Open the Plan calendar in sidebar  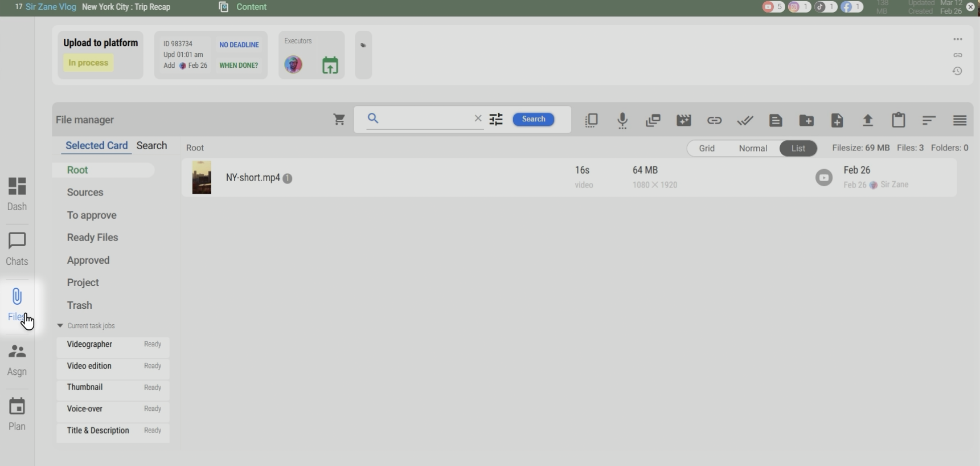pyautogui.click(x=17, y=414)
